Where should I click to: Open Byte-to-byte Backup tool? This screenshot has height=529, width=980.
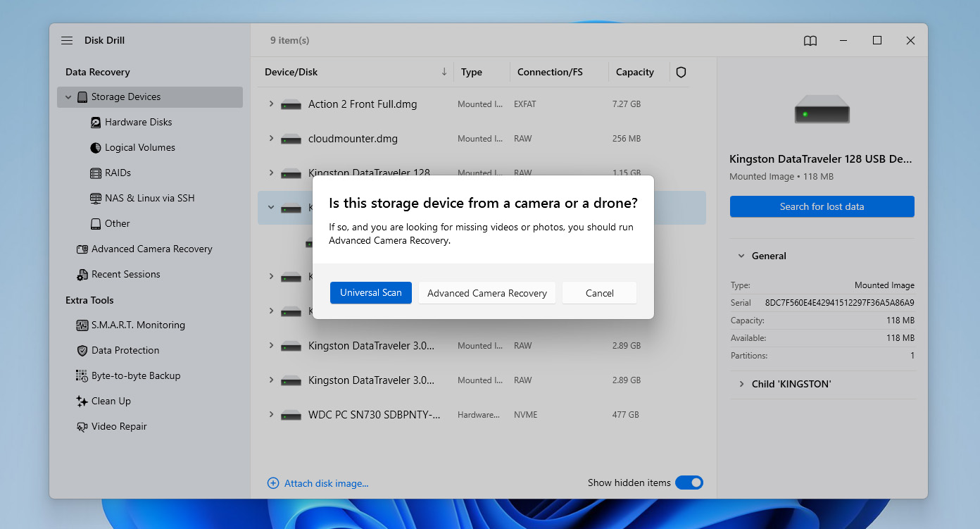point(135,376)
